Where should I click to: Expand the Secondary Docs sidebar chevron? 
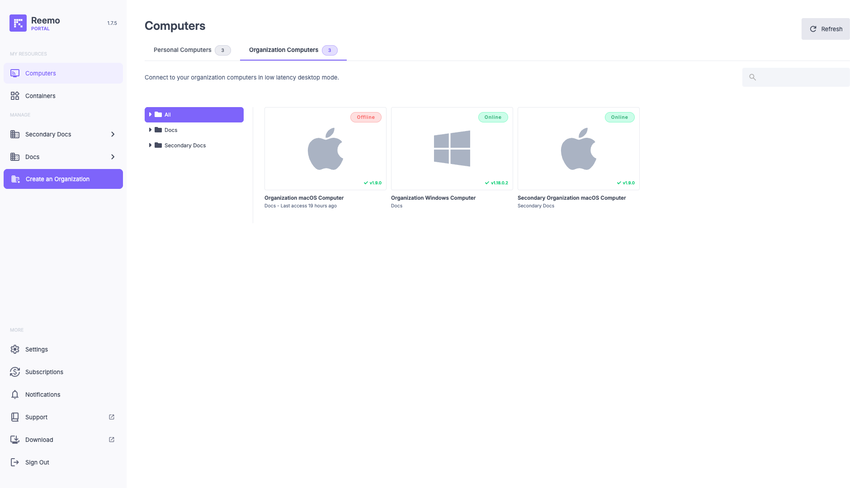coord(113,134)
